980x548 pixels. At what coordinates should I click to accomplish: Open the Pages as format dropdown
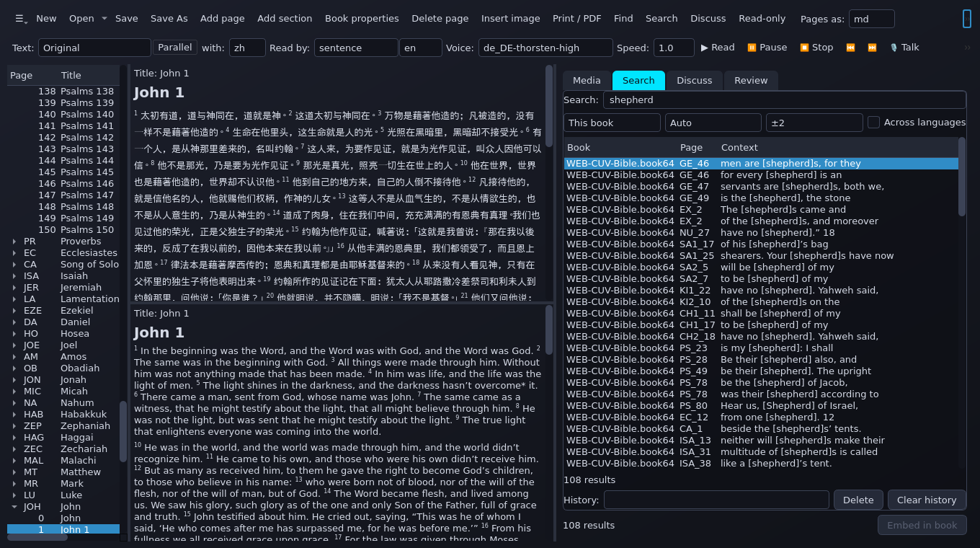coord(871,19)
